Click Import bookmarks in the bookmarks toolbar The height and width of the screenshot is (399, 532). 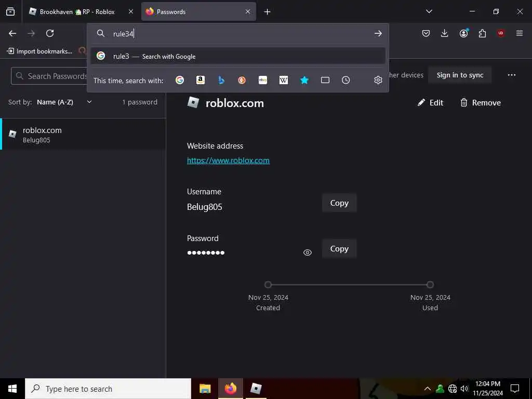[39, 51]
